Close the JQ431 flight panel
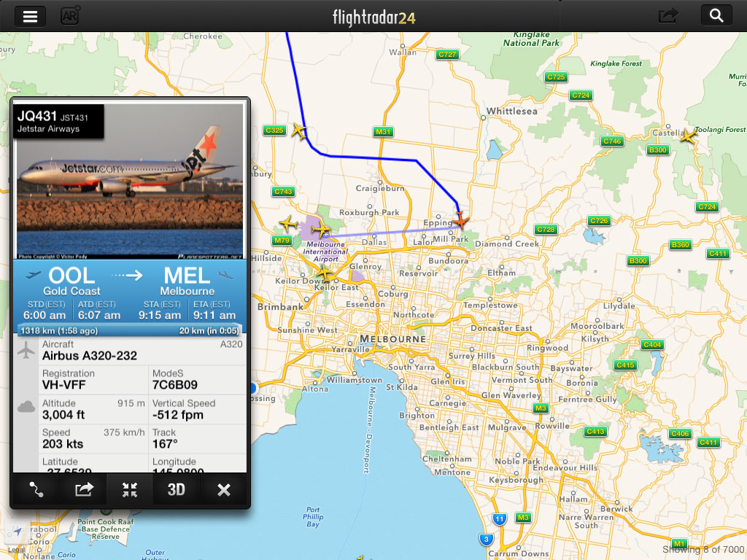The width and height of the screenshot is (747, 560). tap(223, 489)
